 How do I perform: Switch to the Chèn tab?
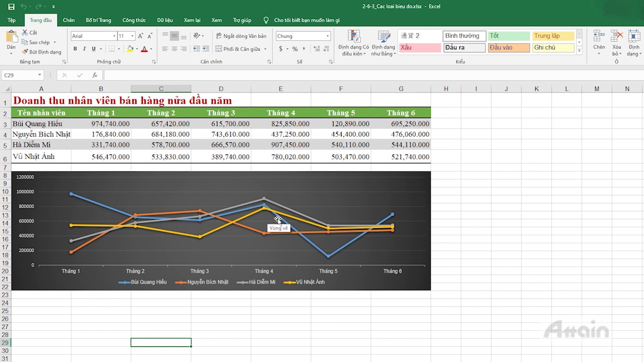click(x=69, y=20)
